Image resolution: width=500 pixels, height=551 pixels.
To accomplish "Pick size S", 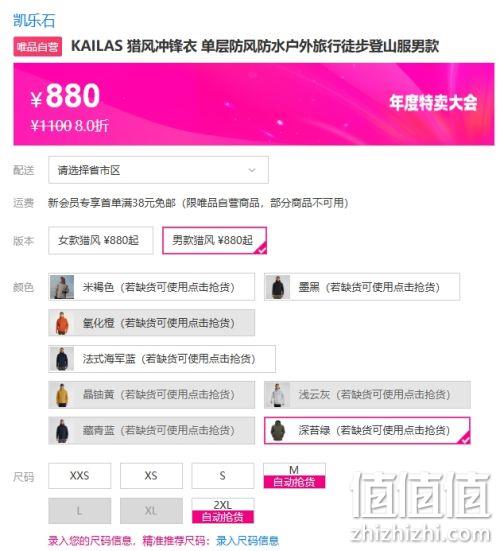I will pos(223,476).
